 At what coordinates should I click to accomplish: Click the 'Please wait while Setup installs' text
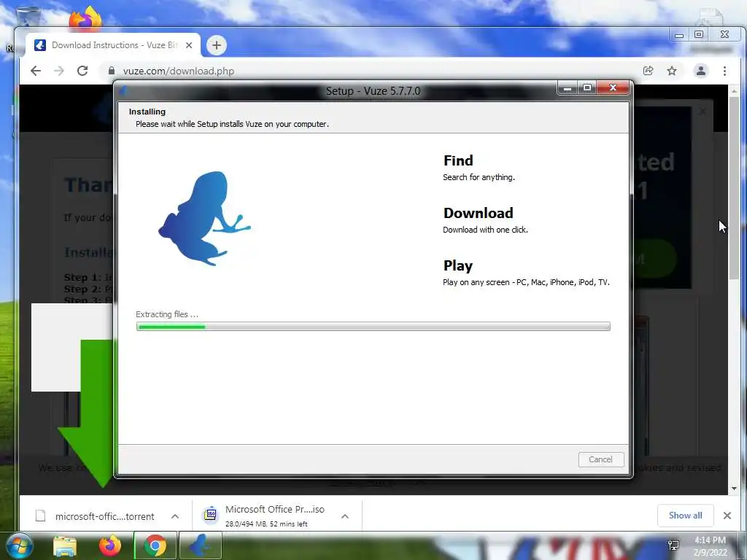232,124
